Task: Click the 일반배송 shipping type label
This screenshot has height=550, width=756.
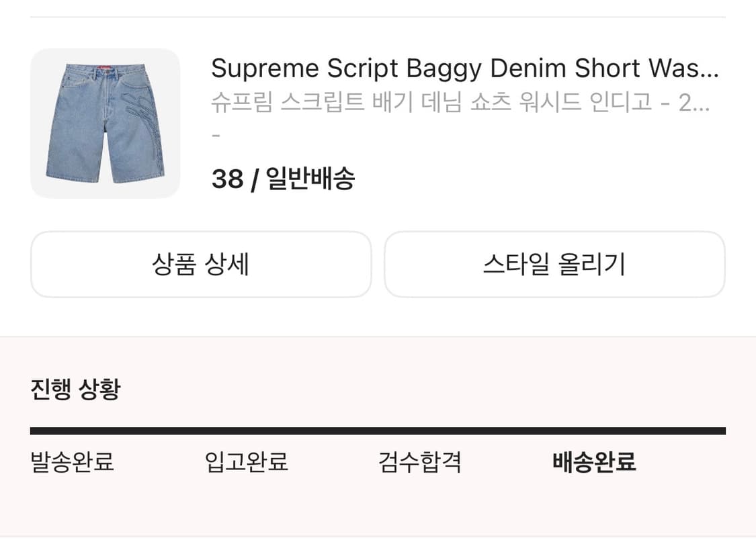Action: point(310,179)
